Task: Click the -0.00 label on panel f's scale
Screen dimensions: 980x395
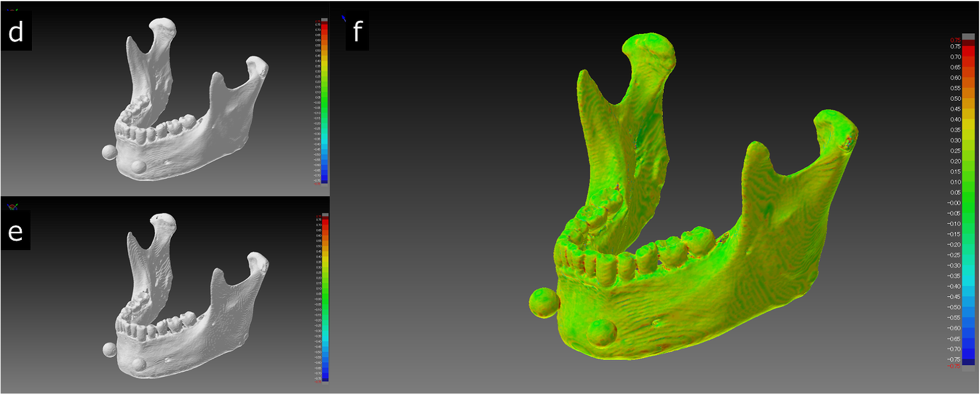Action: pyautogui.click(x=954, y=203)
